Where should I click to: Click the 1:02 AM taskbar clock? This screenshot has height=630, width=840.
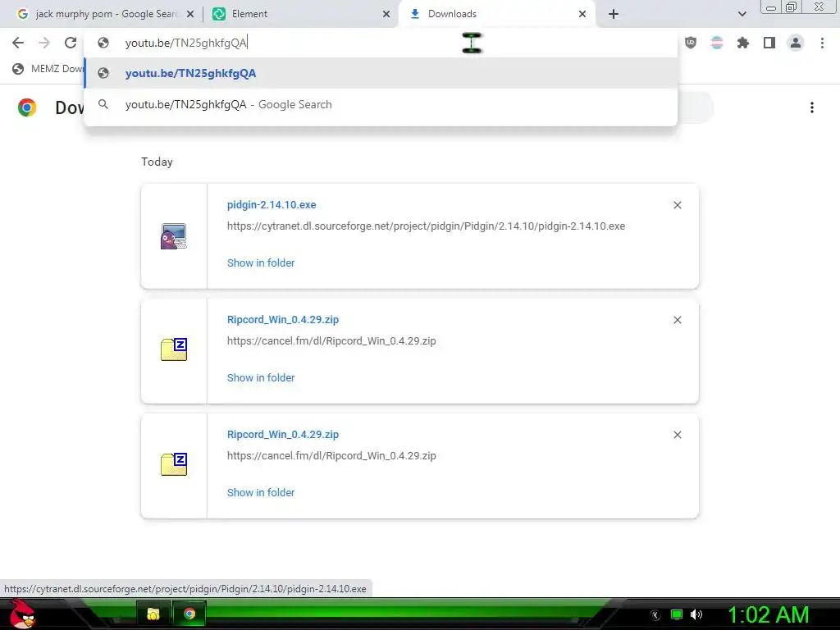(x=768, y=614)
